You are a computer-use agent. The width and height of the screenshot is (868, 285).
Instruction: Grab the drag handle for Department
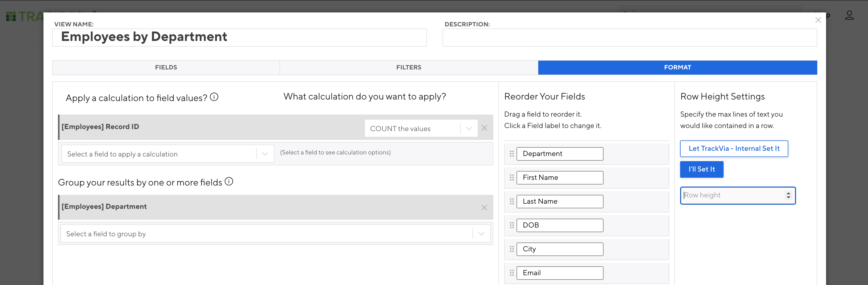[x=511, y=154]
